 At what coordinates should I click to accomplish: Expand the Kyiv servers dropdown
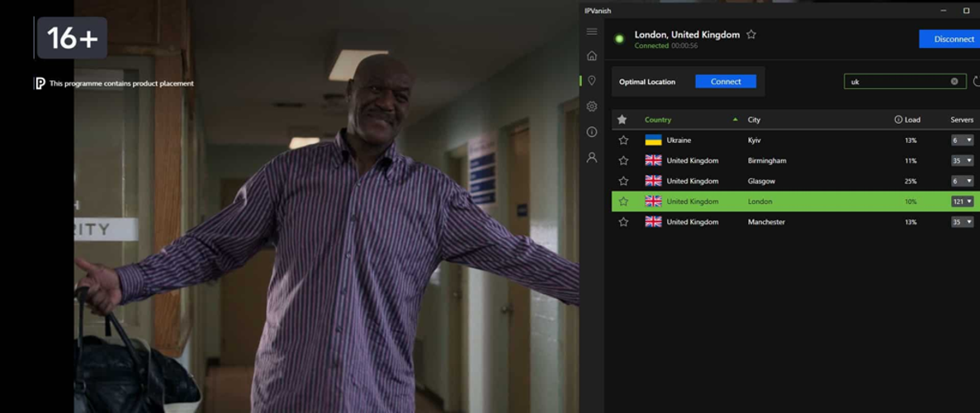[962, 140]
